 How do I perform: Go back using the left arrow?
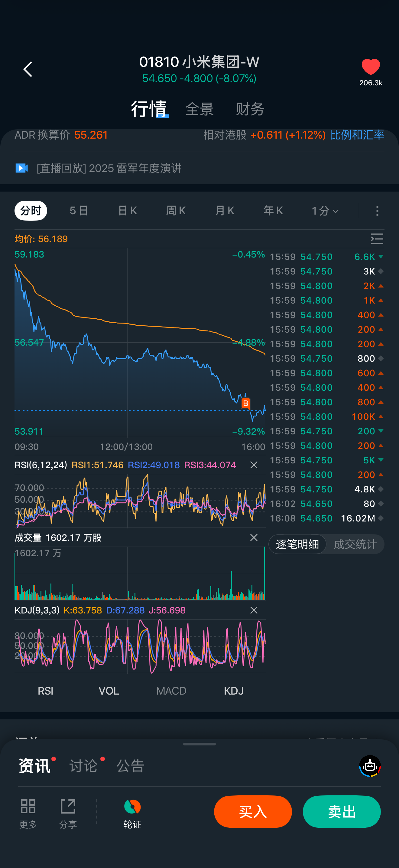pos(28,69)
